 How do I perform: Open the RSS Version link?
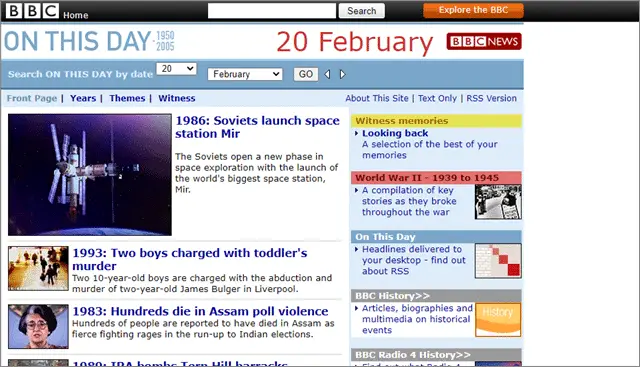[x=491, y=98]
